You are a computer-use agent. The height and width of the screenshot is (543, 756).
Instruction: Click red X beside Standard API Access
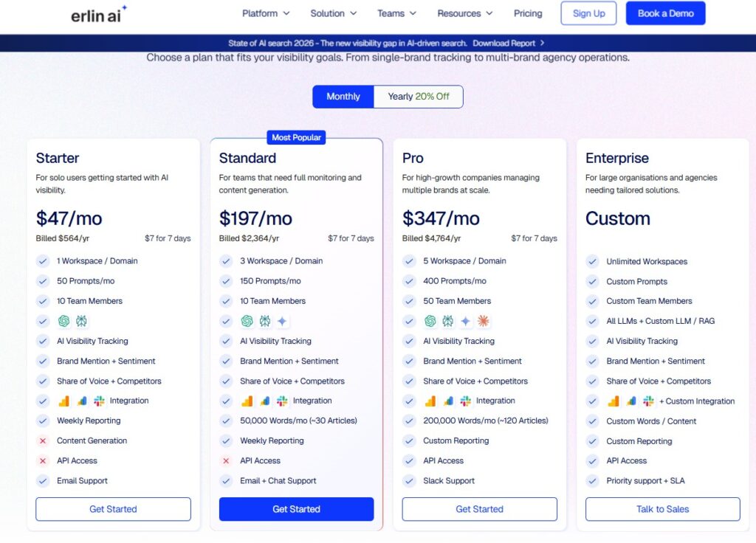coord(226,460)
